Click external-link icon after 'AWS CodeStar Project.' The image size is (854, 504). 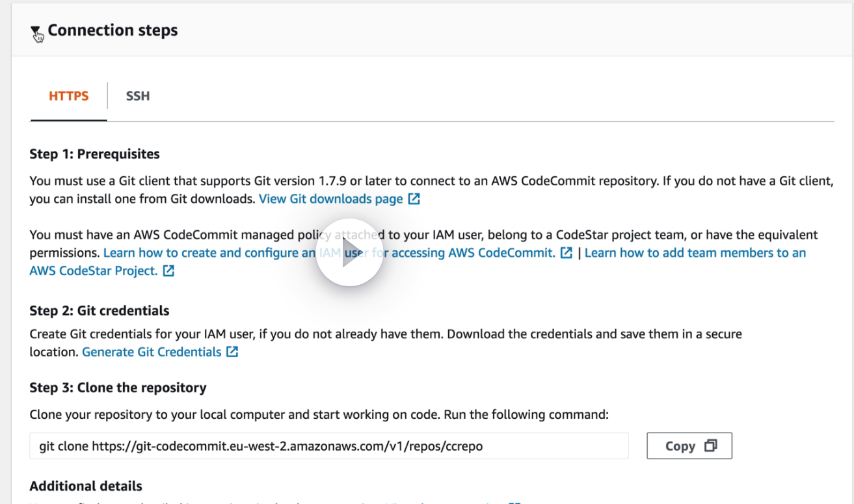tap(168, 271)
